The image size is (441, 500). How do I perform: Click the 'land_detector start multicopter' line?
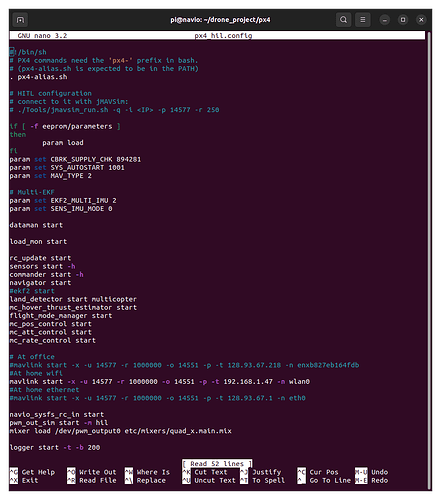pos(73,299)
